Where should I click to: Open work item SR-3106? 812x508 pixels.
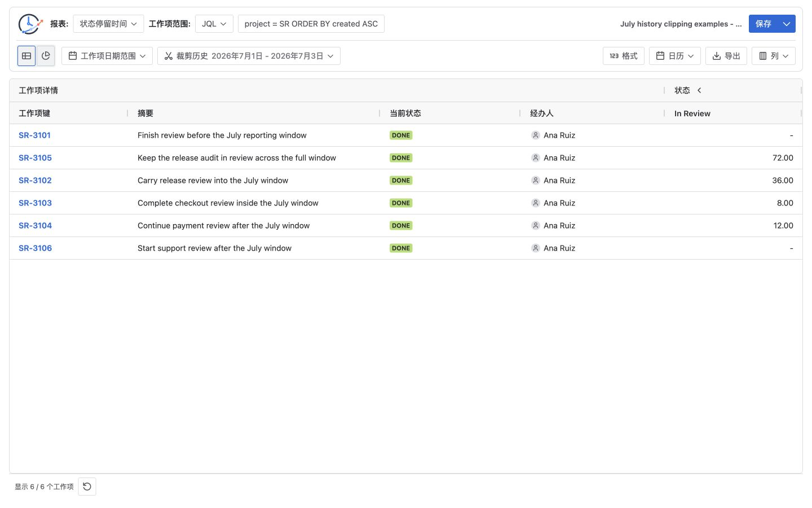tap(35, 248)
